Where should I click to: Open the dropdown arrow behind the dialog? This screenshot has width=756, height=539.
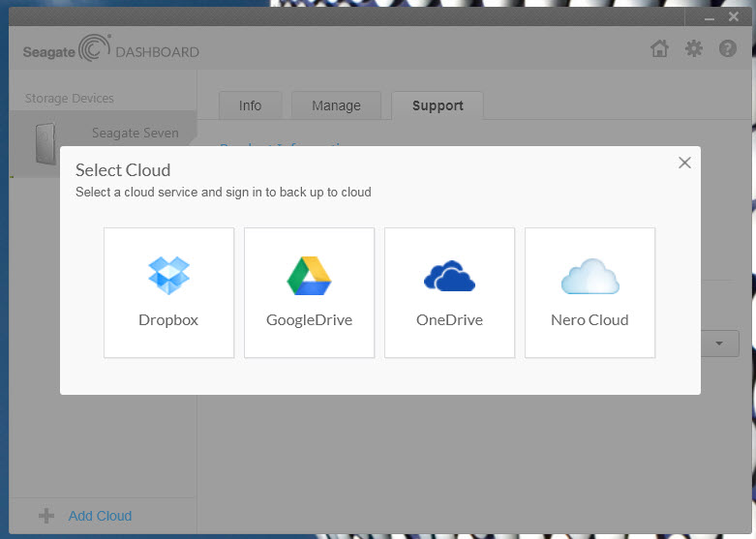pos(719,344)
